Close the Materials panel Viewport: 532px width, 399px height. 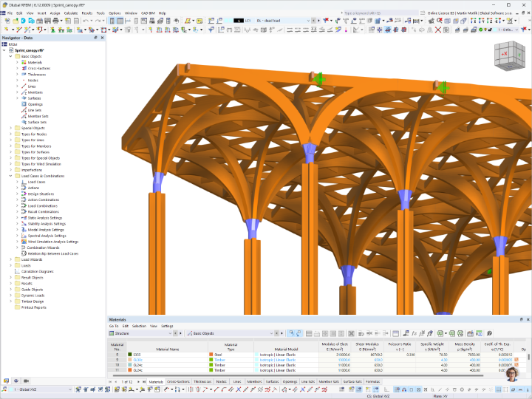point(528,319)
